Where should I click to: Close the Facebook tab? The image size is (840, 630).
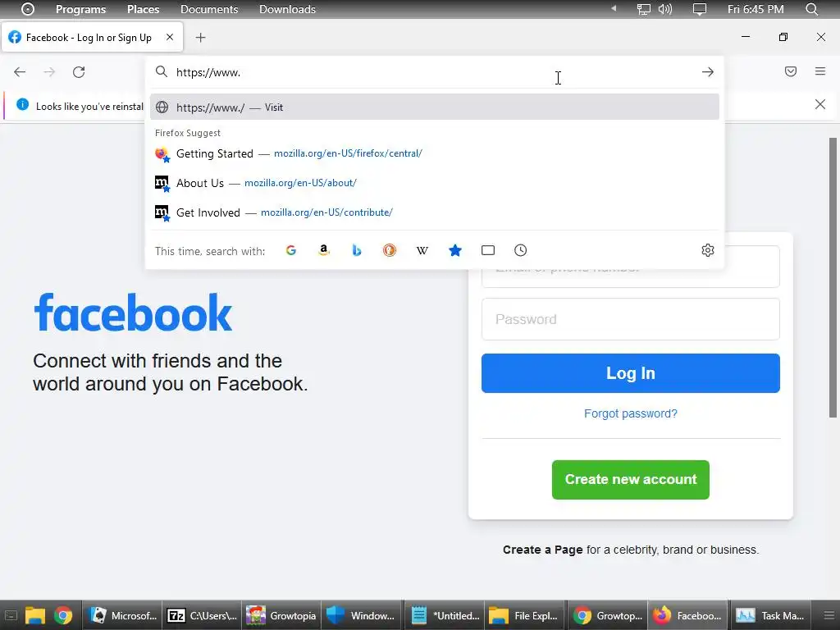click(x=170, y=37)
